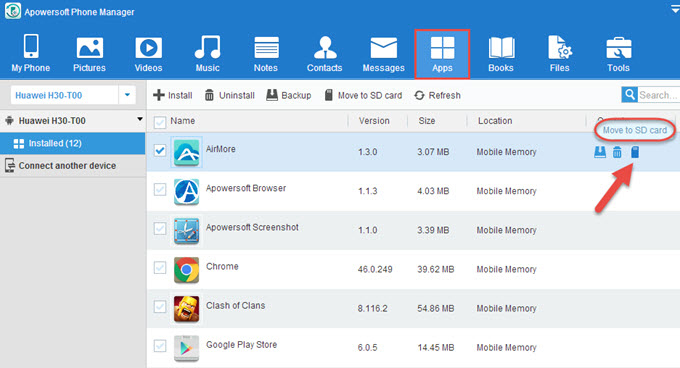Open the Music section
The width and height of the screenshot is (680, 368).
207,54
